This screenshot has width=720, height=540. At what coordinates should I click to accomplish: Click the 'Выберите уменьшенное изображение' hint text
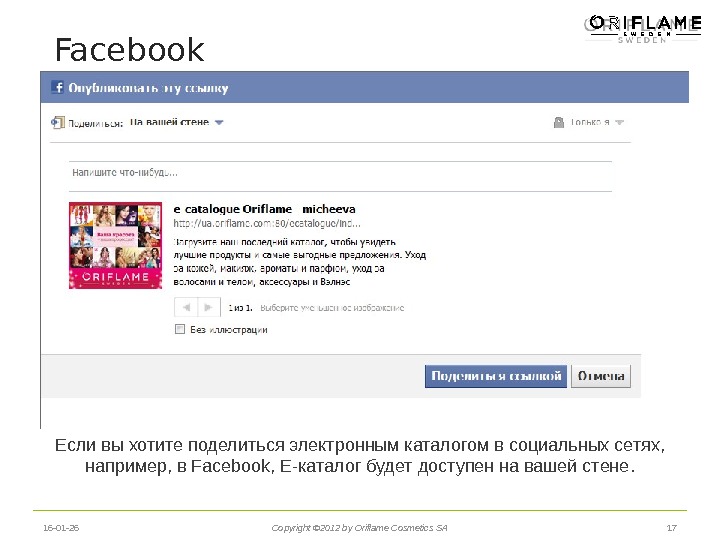(332, 308)
